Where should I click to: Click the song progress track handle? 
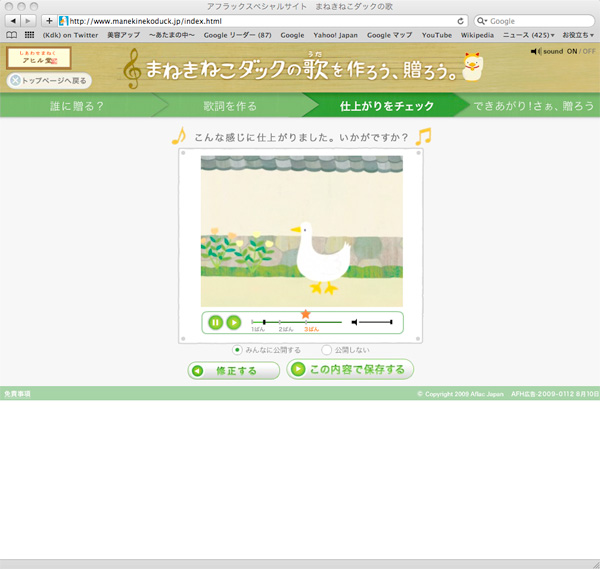click(x=264, y=322)
